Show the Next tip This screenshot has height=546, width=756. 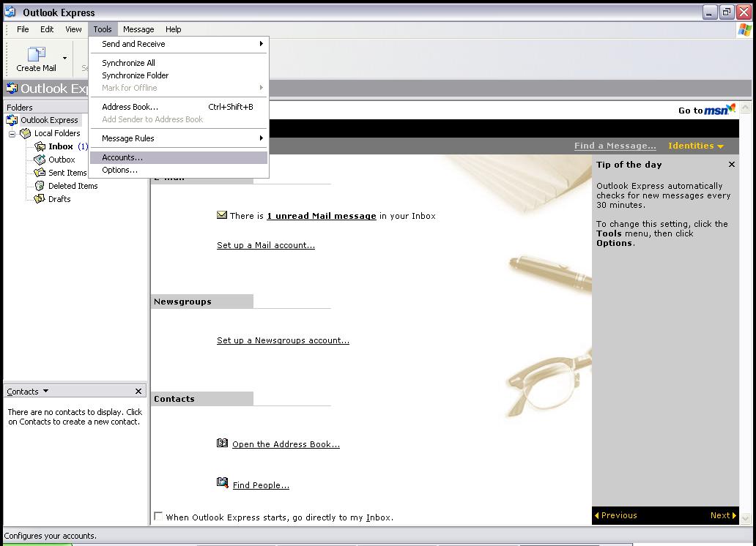723,515
